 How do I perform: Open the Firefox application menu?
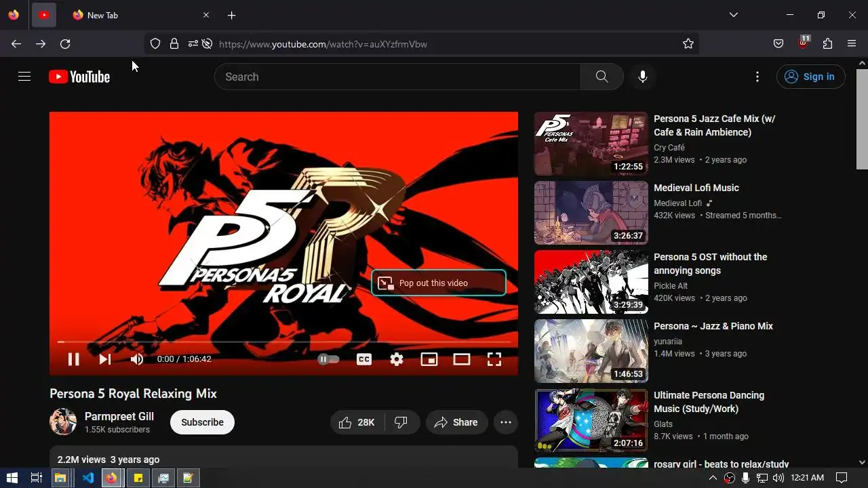coord(852,44)
